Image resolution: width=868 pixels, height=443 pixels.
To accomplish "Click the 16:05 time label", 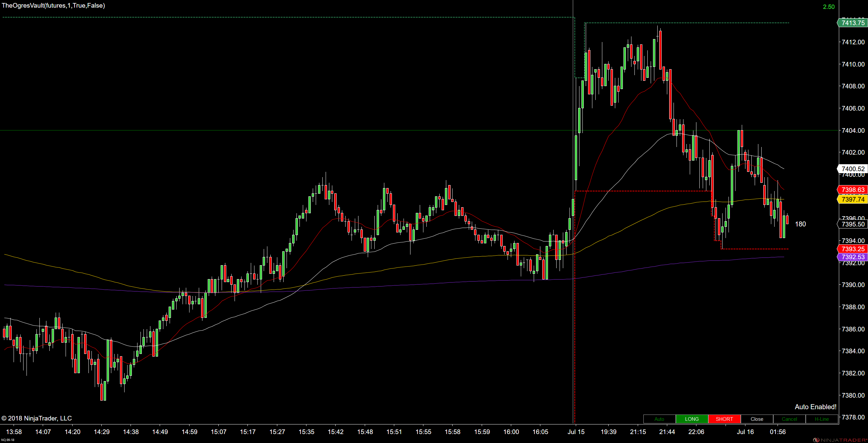I will (x=540, y=432).
